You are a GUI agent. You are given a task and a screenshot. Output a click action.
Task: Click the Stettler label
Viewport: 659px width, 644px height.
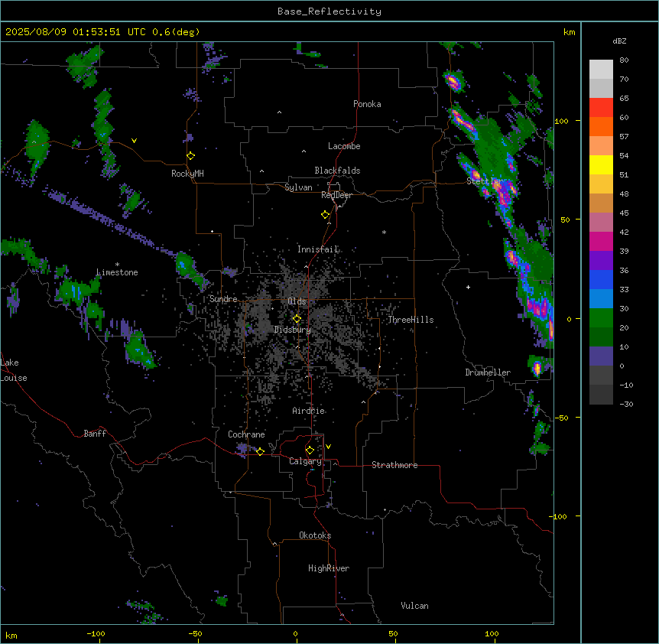coord(485,181)
